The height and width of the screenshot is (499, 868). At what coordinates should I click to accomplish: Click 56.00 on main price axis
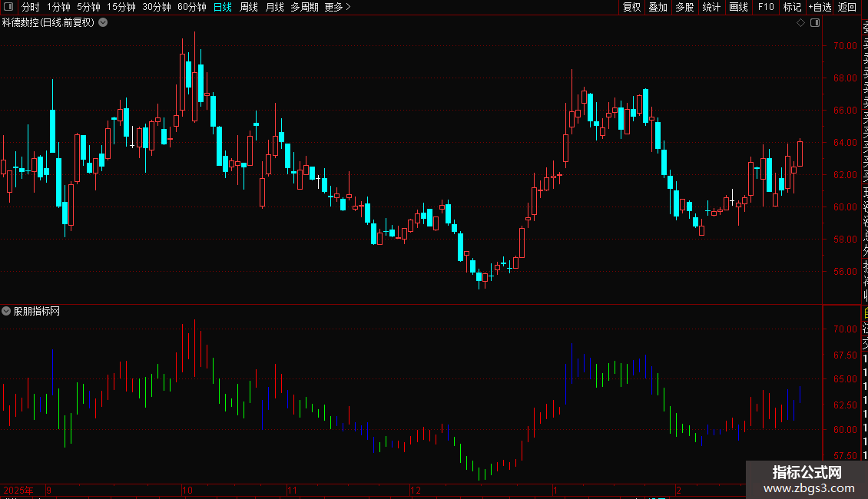pyautogui.click(x=845, y=272)
